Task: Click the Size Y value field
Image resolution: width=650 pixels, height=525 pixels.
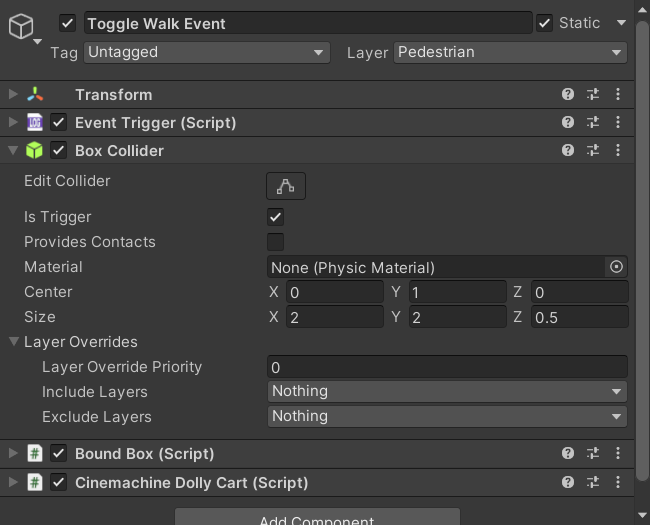Action: click(x=457, y=317)
